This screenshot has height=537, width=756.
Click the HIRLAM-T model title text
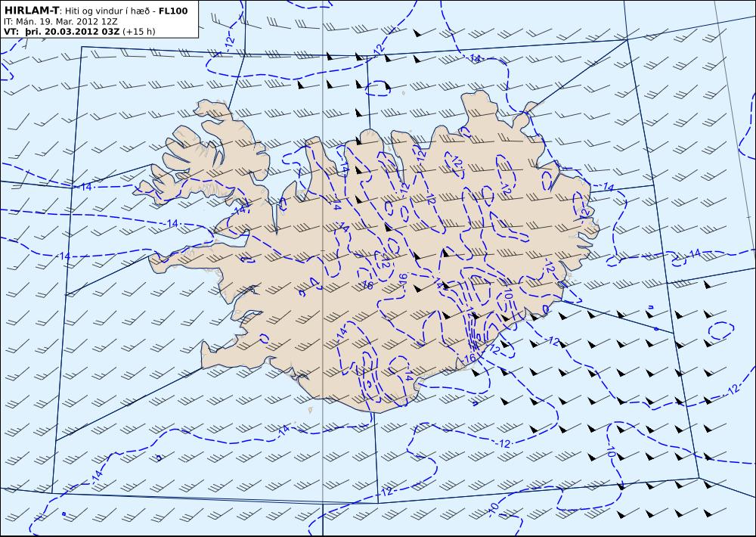[31, 11]
